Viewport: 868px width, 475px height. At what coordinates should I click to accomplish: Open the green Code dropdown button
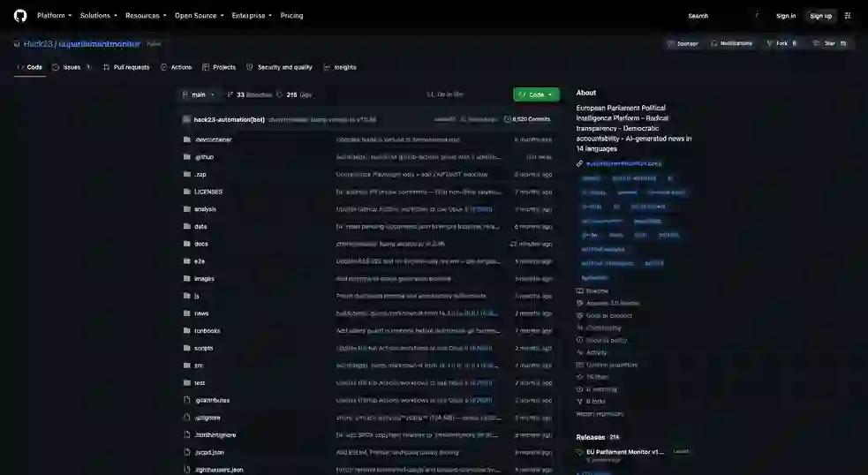click(536, 94)
